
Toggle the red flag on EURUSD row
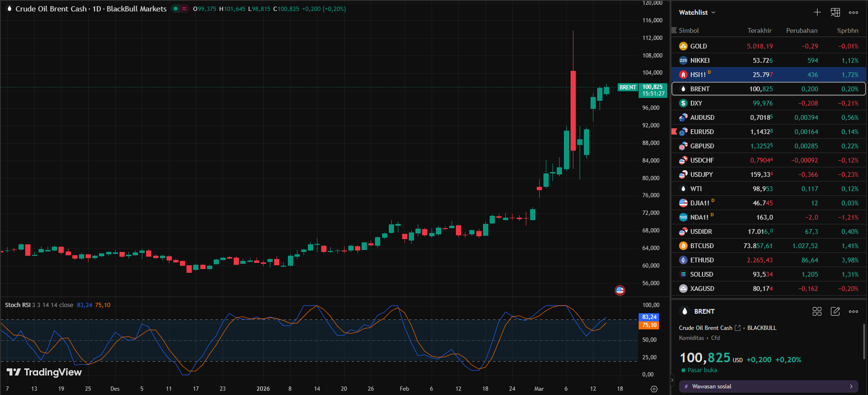tap(674, 132)
